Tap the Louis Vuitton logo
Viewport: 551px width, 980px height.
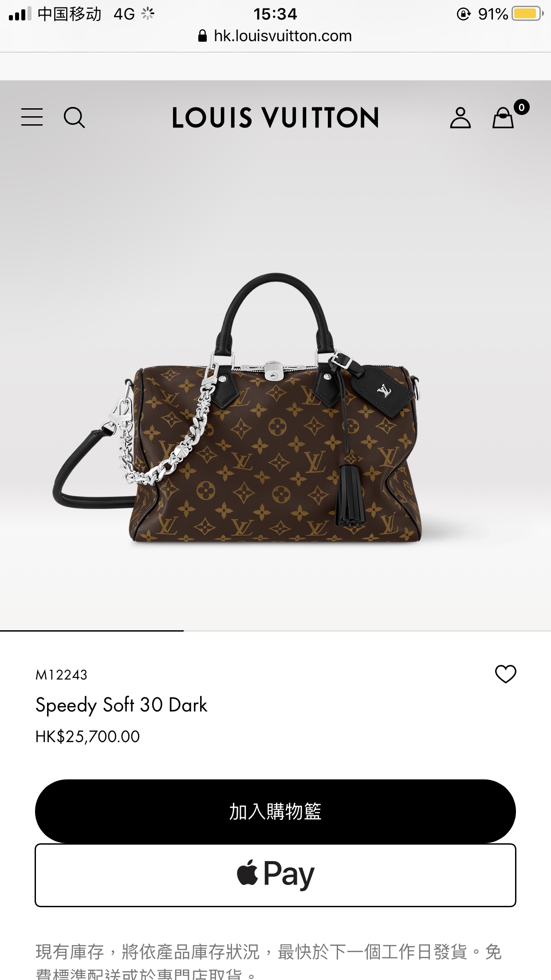pos(275,118)
